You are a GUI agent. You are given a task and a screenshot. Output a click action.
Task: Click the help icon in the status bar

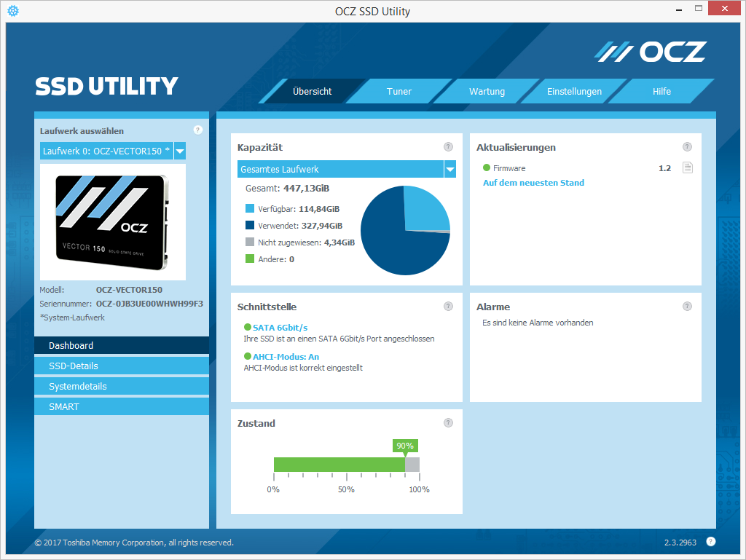(711, 542)
